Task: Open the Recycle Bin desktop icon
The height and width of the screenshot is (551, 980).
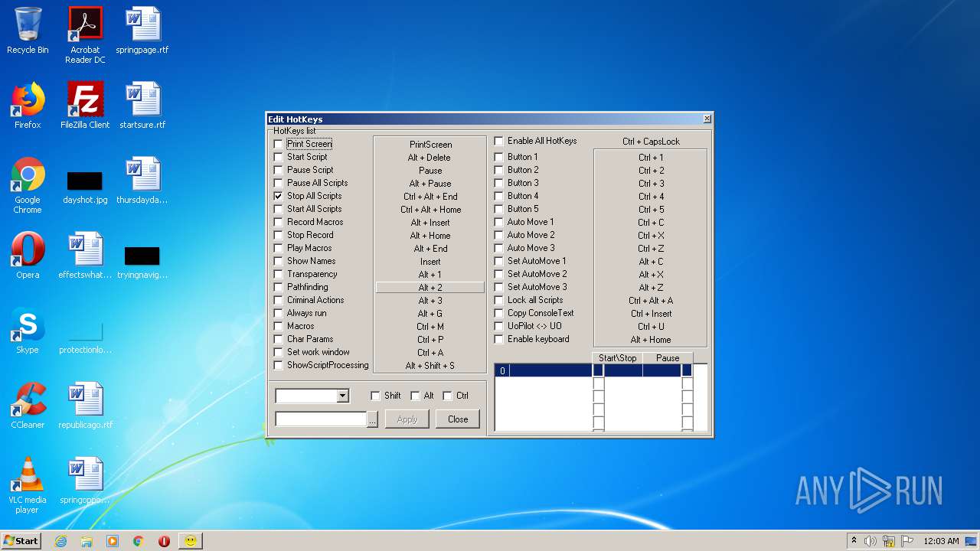Action: (28, 31)
